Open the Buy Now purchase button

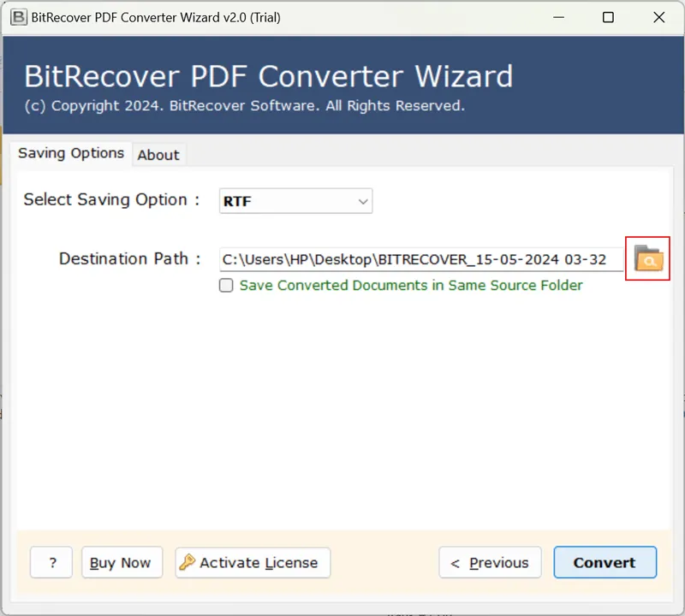122,562
